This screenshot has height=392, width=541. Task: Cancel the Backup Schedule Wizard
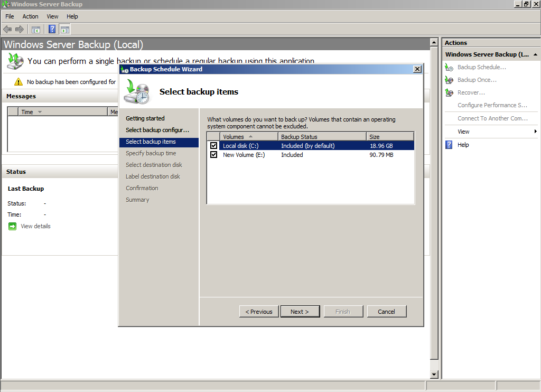[387, 312]
